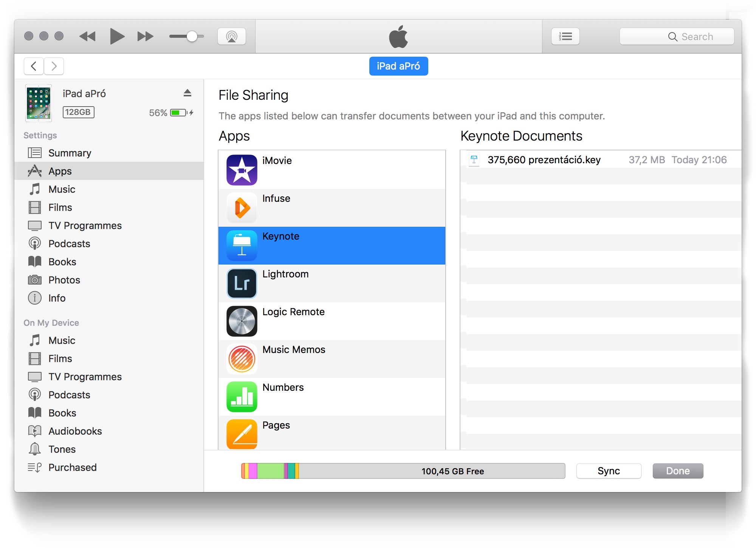Click the Photos camera icon
Screen dimensions: 756x548
click(35, 280)
